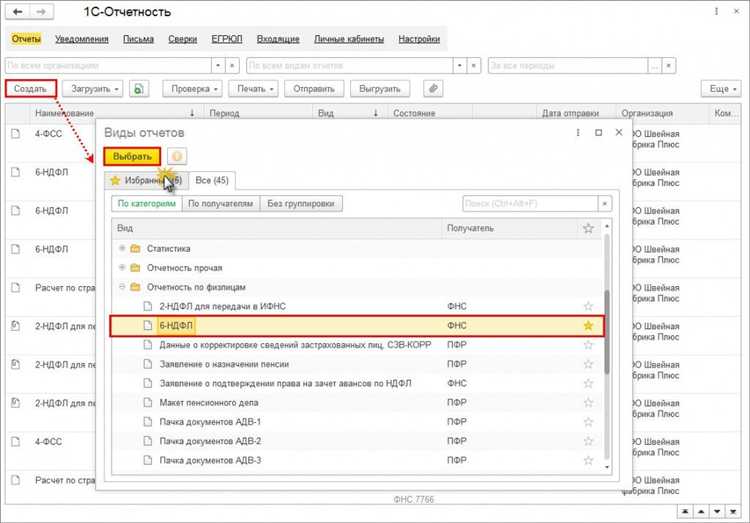Toggle favorite star for Пачка документов АДВ-3
The width and height of the screenshot is (750, 523).
588,460
